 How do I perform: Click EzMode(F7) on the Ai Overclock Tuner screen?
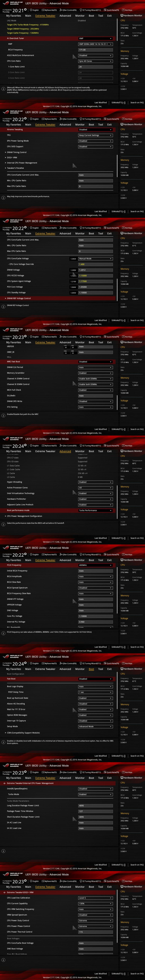(118, 102)
